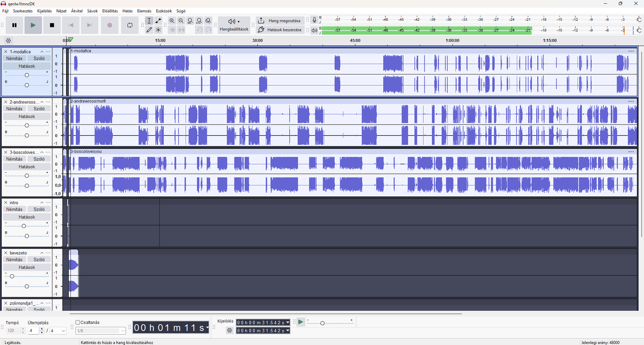Close the 1-modafice track
644x345 pixels.
pos(6,52)
